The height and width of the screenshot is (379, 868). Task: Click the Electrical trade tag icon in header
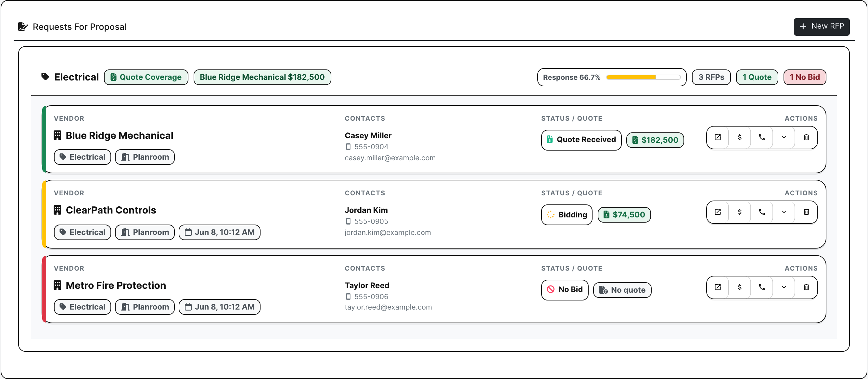[x=45, y=77]
